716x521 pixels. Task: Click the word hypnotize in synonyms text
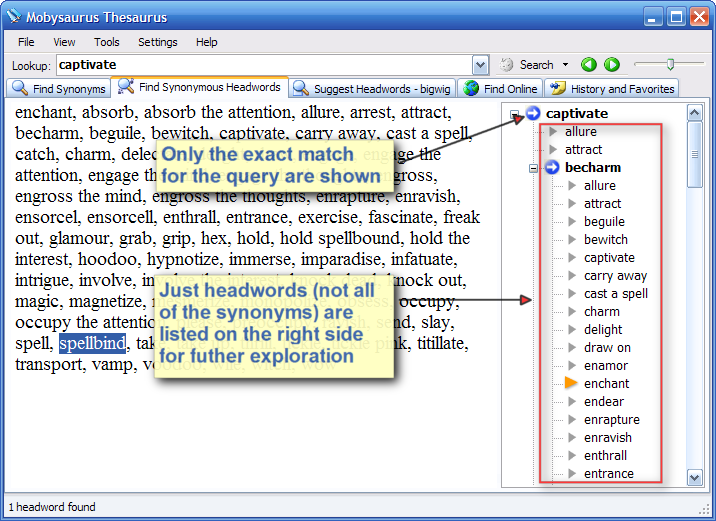[x=182, y=259]
